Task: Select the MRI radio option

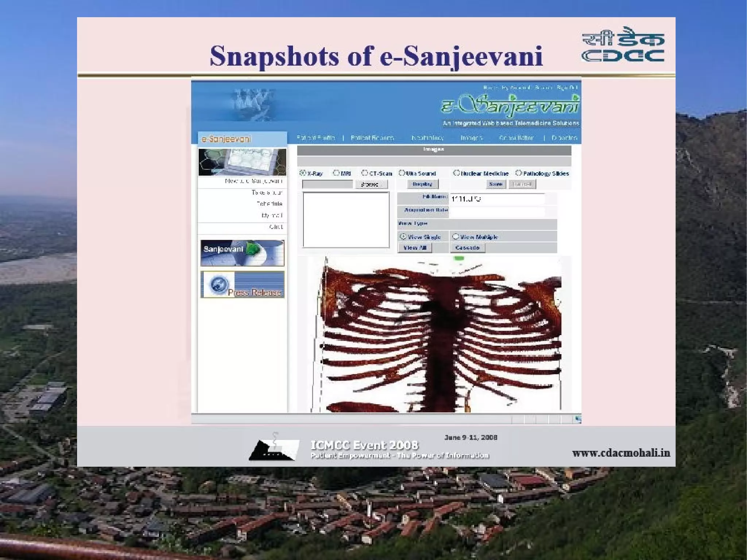Action: click(x=336, y=173)
